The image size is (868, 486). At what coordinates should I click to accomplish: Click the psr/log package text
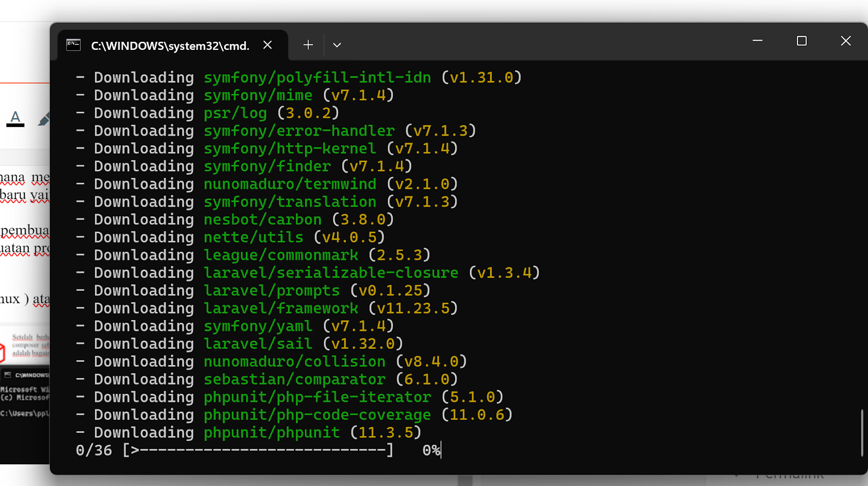(x=235, y=113)
